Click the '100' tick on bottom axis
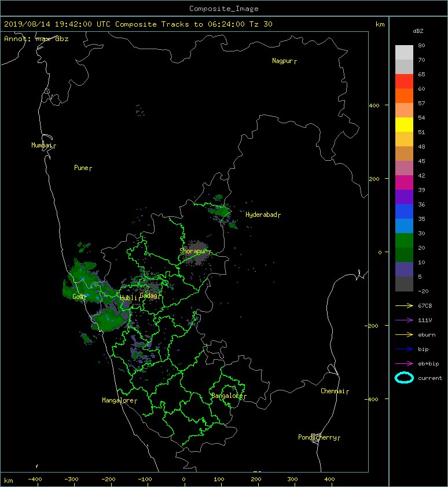Screen dimensions: 448x487 219,479
